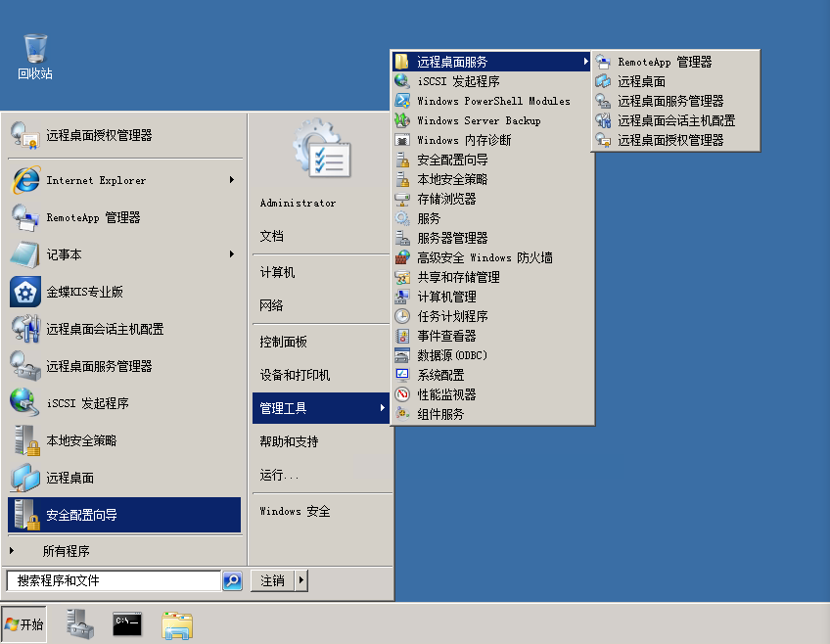Image resolution: width=830 pixels, height=644 pixels.
Task: Open 共享和存储管理
Action: pyautogui.click(x=491, y=277)
